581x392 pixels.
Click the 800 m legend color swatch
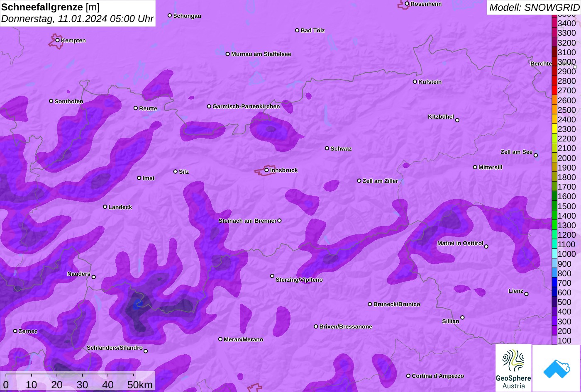click(554, 273)
